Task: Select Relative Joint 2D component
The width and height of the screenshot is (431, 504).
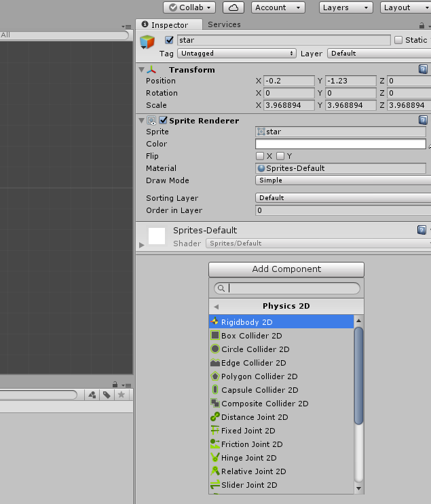Action: coord(281,471)
